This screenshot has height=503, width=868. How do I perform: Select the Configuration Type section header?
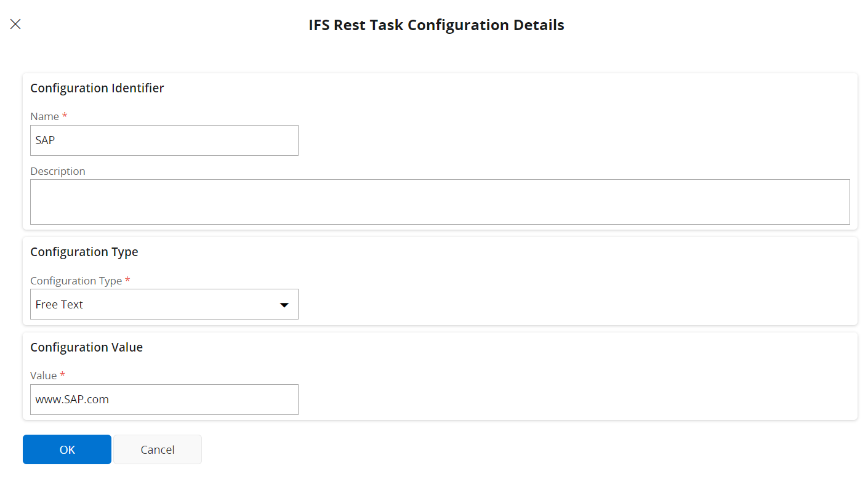click(x=84, y=252)
